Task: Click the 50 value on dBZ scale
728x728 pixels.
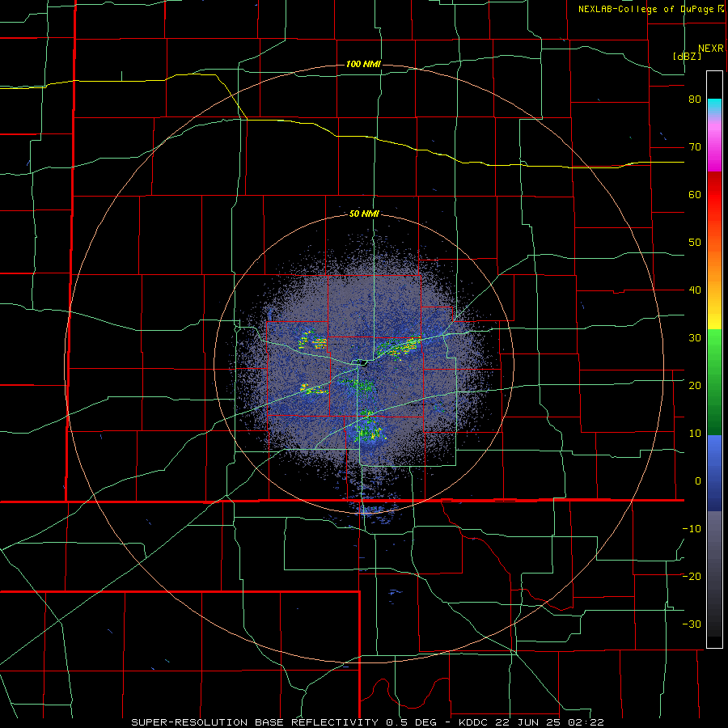Action: click(x=695, y=243)
